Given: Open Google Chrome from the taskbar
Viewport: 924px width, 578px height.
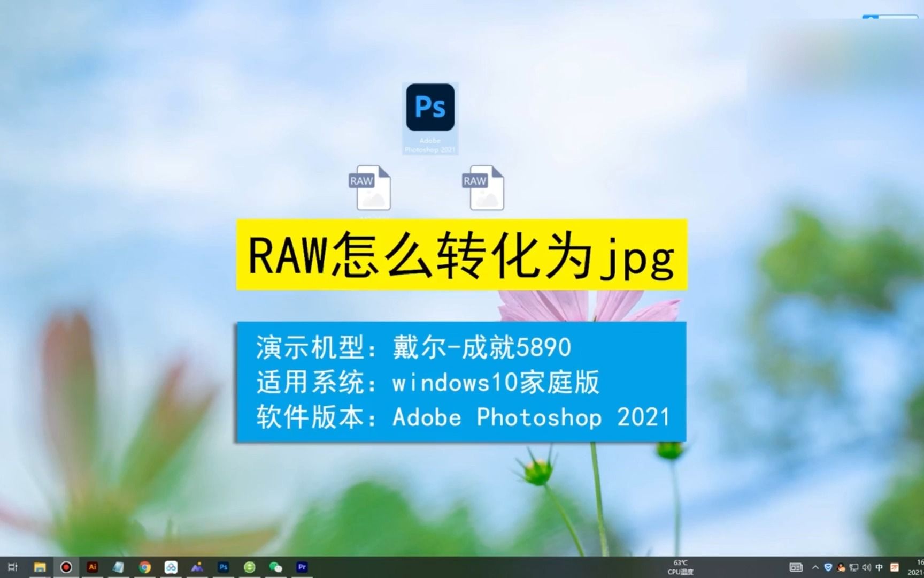Looking at the screenshot, I should (x=144, y=567).
